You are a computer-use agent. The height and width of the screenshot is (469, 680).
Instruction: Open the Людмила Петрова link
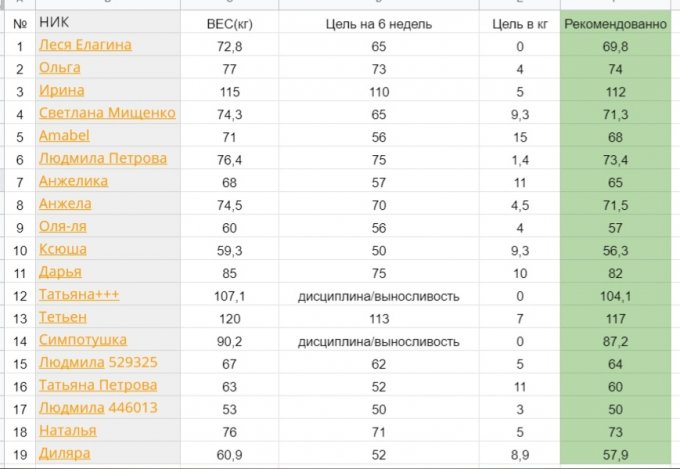coord(102,158)
